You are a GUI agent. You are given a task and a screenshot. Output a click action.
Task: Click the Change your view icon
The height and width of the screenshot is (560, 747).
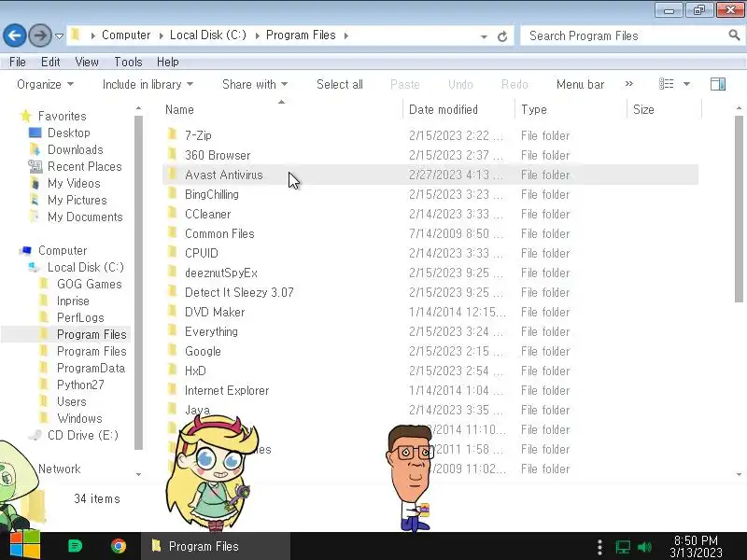pos(666,84)
